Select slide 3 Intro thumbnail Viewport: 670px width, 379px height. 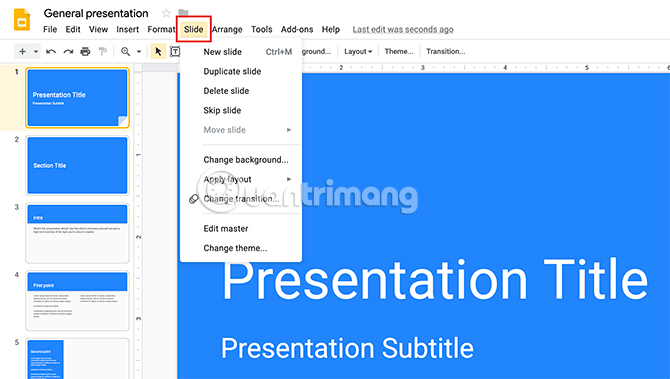click(x=77, y=233)
